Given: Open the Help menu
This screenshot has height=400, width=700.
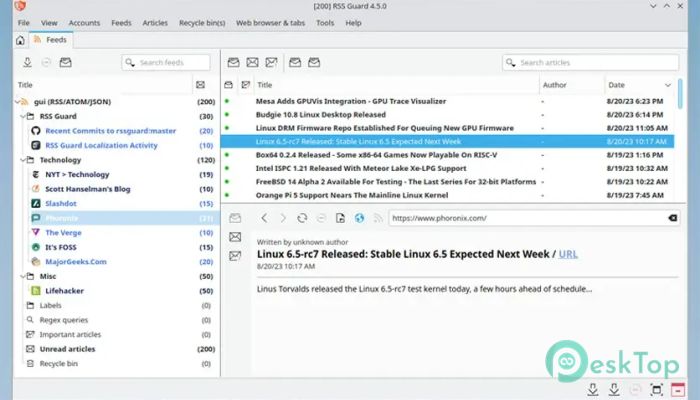Looking at the screenshot, I should [353, 23].
